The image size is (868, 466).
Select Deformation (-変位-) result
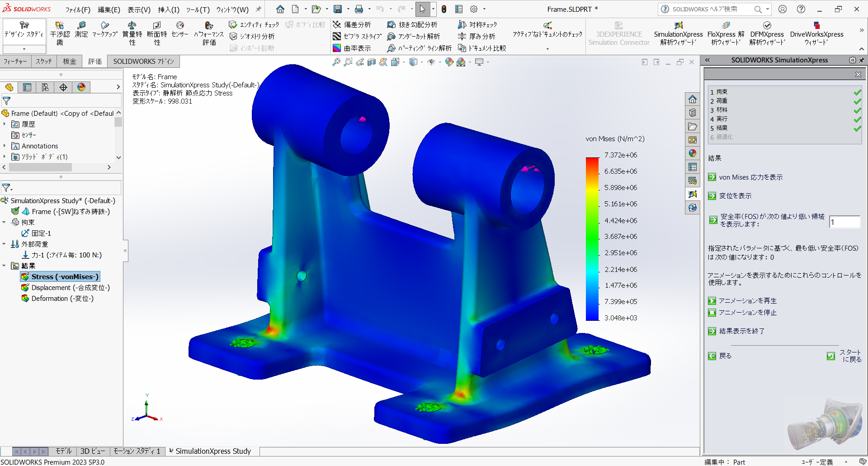pos(58,299)
